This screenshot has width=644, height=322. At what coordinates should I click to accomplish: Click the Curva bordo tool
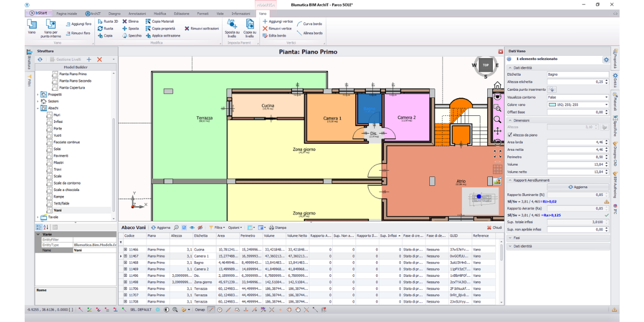click(310, 24)
